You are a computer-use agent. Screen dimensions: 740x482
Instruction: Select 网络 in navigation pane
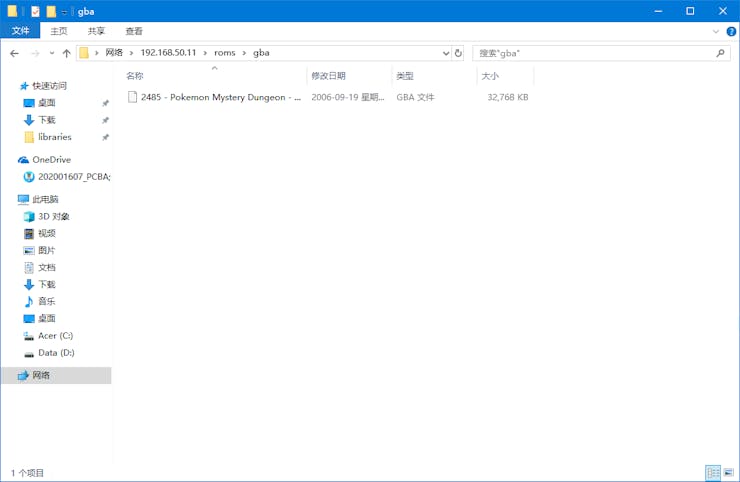coord(57,375)
